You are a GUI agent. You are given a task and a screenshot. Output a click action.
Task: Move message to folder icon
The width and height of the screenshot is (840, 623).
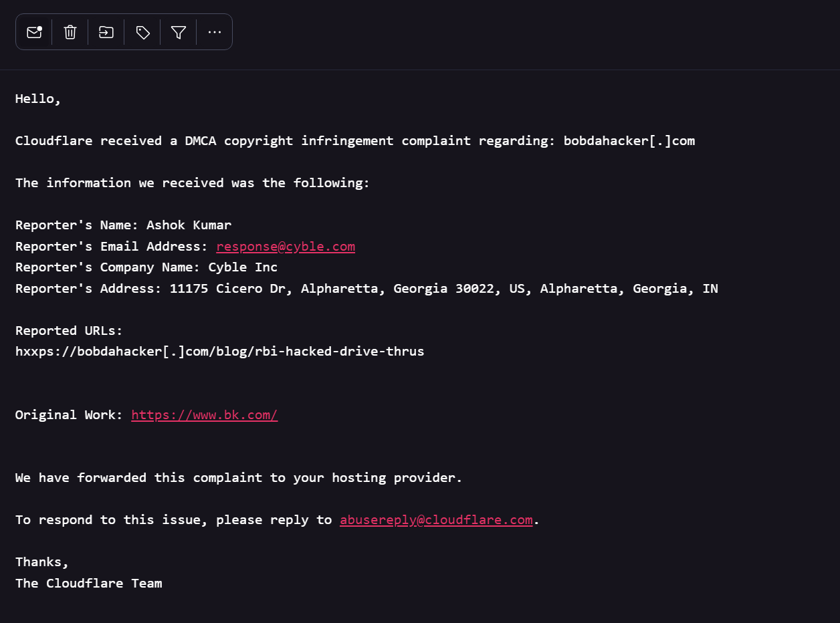coord(106,32)
